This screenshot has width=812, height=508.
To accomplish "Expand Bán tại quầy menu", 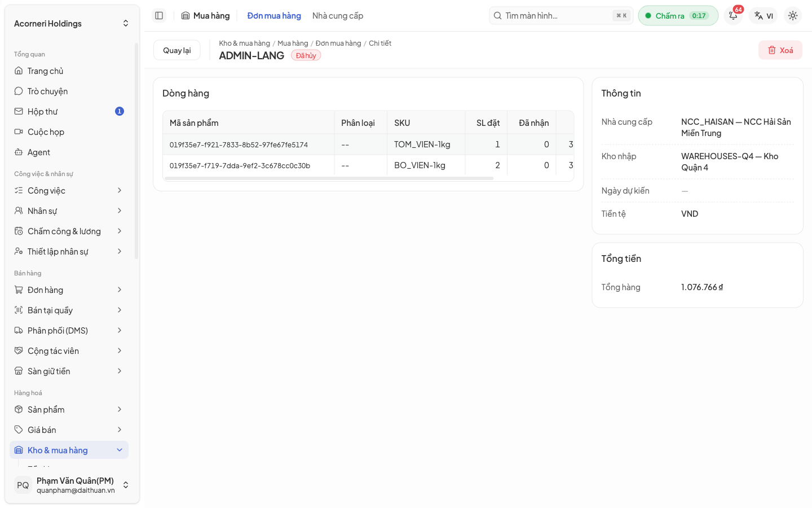I will [69, 310].
